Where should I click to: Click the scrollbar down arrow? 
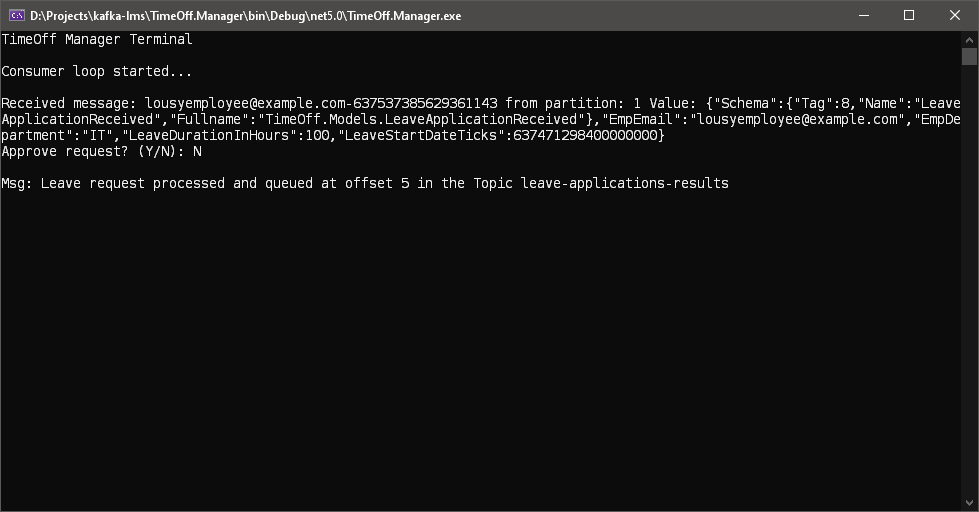pos(969,503)
